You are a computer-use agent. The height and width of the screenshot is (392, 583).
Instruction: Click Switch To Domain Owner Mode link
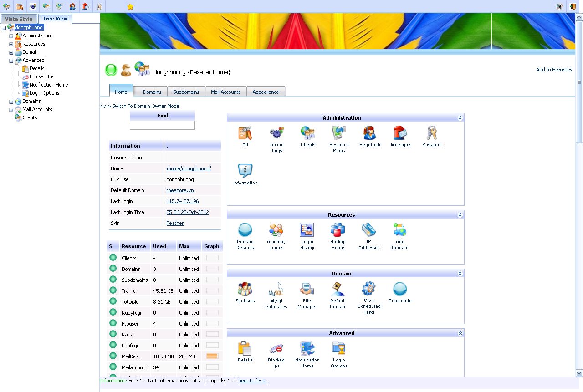[x=140, y=106]
